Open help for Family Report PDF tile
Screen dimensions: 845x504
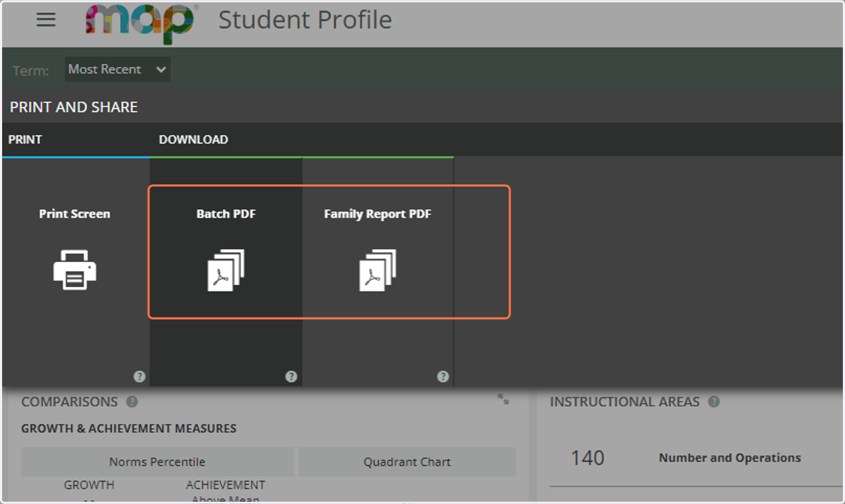coord(443,377)
